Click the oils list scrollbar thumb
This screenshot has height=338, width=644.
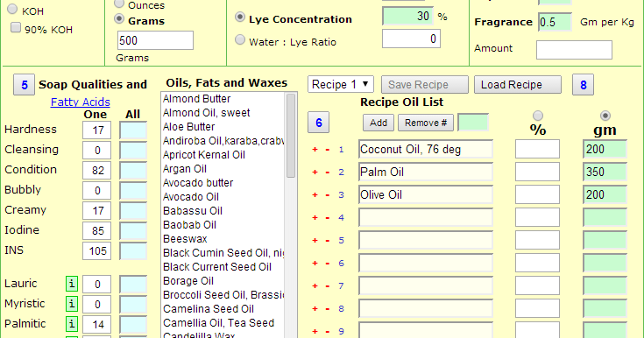coord(291,136)
